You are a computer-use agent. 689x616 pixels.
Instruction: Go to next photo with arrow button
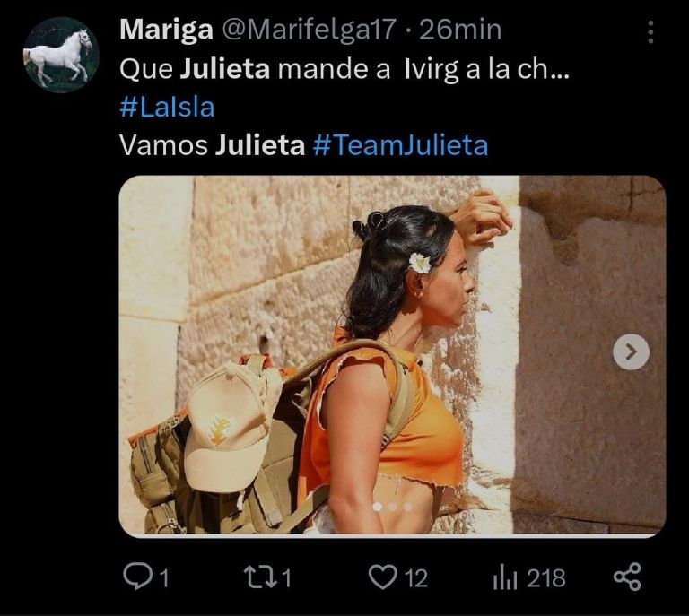point(631,352)
